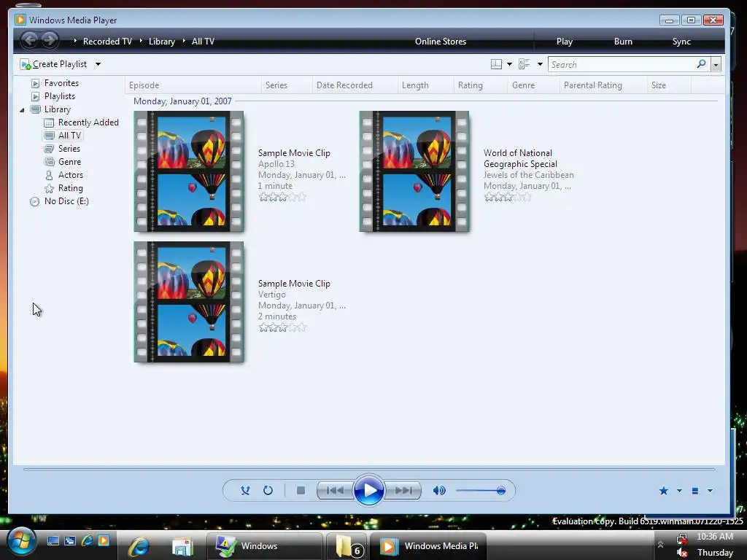Click the Recorded TV breadcrumb
The image size is (747, 560).
(x=107, y=42)
